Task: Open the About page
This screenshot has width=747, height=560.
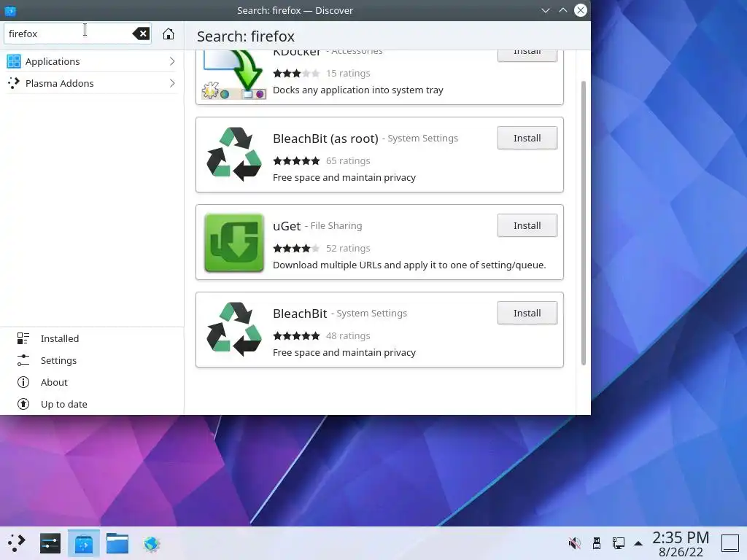Action: pyautogui.click(x=91, y=382)
